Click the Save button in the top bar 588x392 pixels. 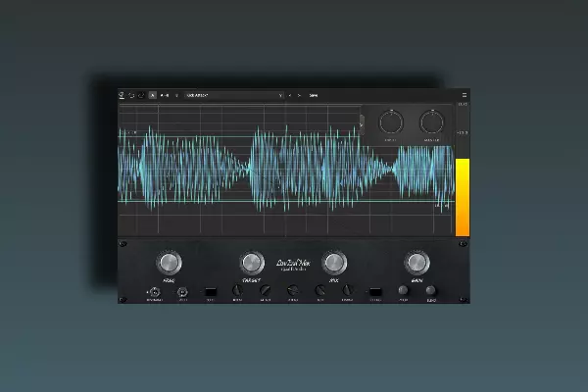tap(314, 95)
